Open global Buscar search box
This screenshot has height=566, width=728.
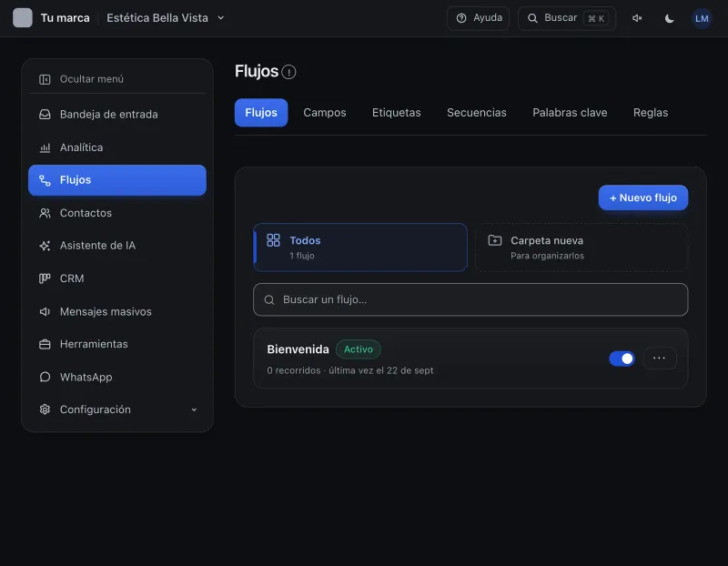coord(566,18)
